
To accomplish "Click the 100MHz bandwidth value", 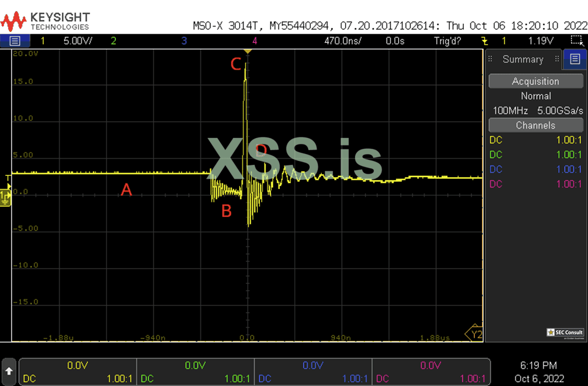I will click(510, 111).
